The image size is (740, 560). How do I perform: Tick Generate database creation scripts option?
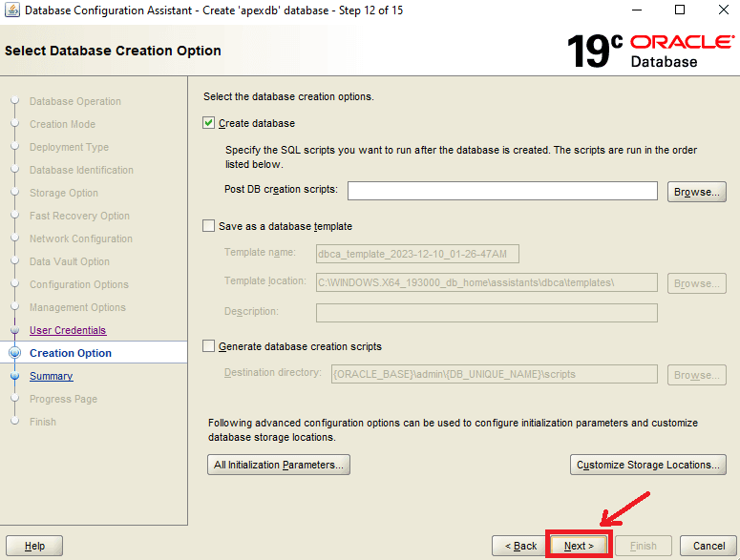[210, 346]
